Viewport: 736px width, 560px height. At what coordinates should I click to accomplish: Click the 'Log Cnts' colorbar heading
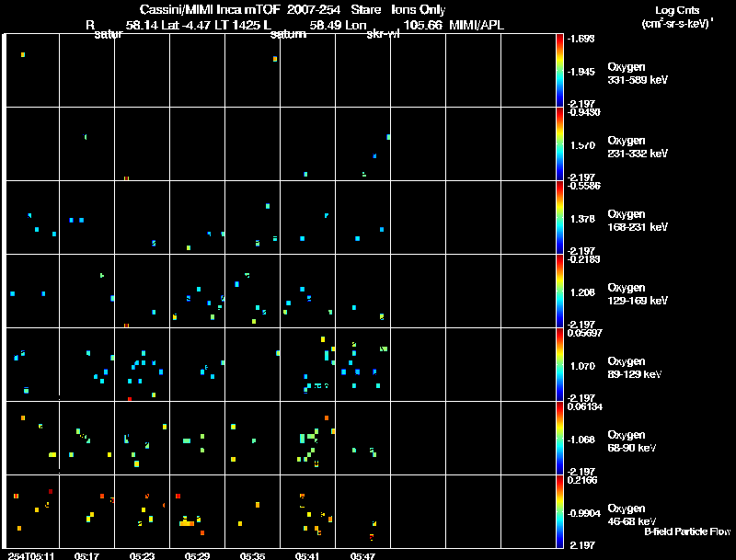tap(677, 10)
